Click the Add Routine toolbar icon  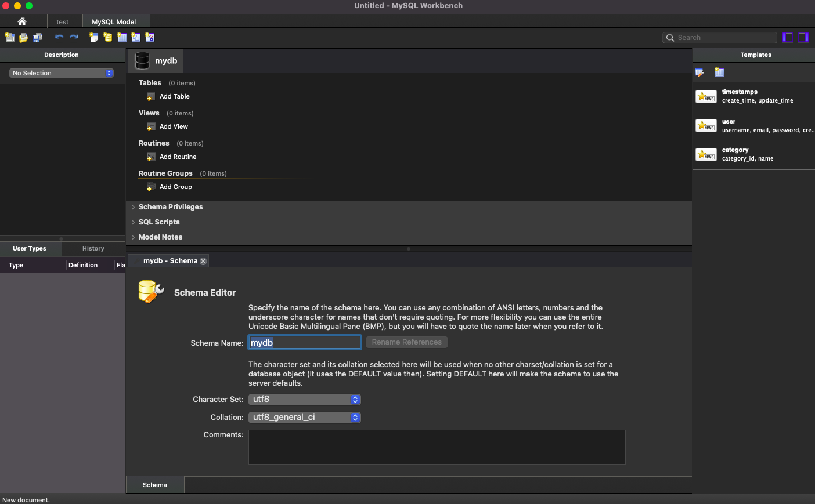(150, 38)
